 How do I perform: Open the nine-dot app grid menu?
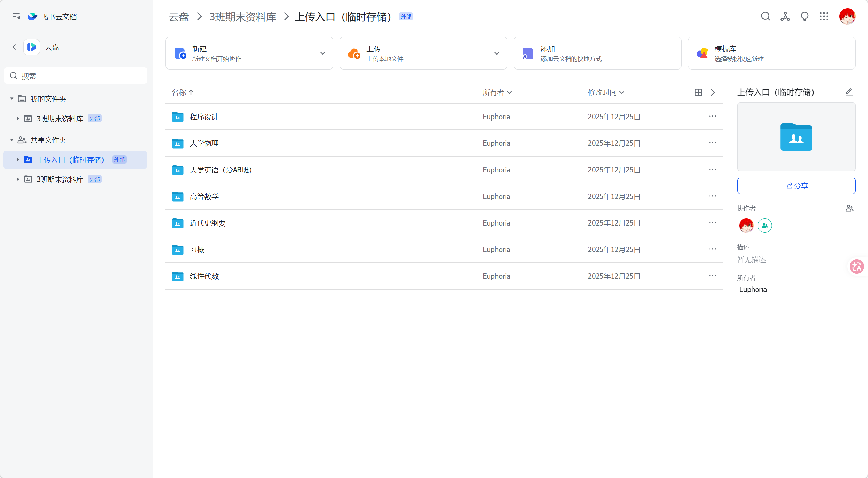(x=824, y=16)
